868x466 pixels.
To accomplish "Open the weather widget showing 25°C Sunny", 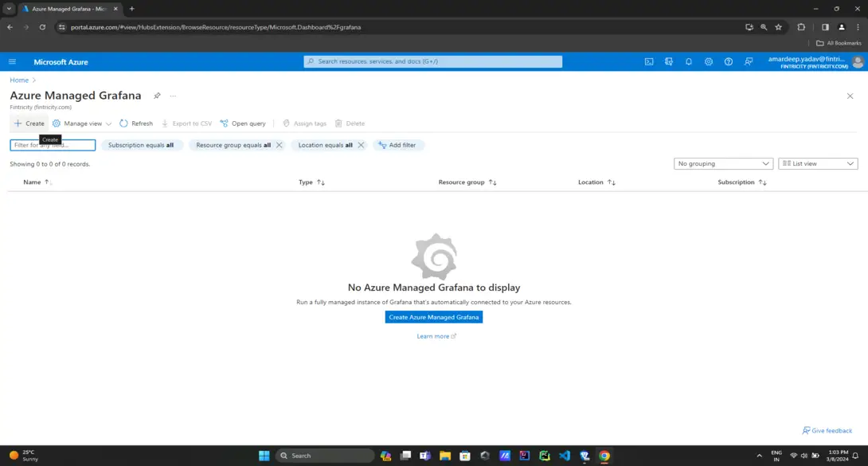I will pos(24,456).
